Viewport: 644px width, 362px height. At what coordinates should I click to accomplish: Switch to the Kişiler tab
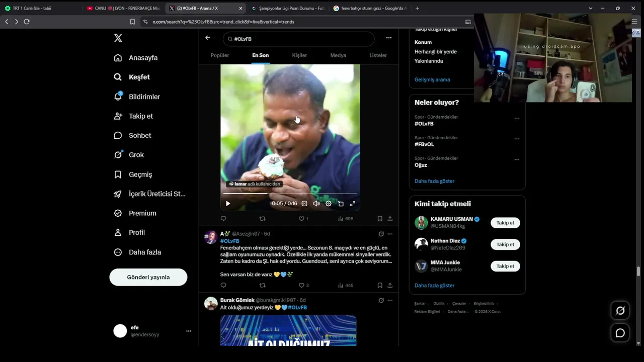[299, 55]
